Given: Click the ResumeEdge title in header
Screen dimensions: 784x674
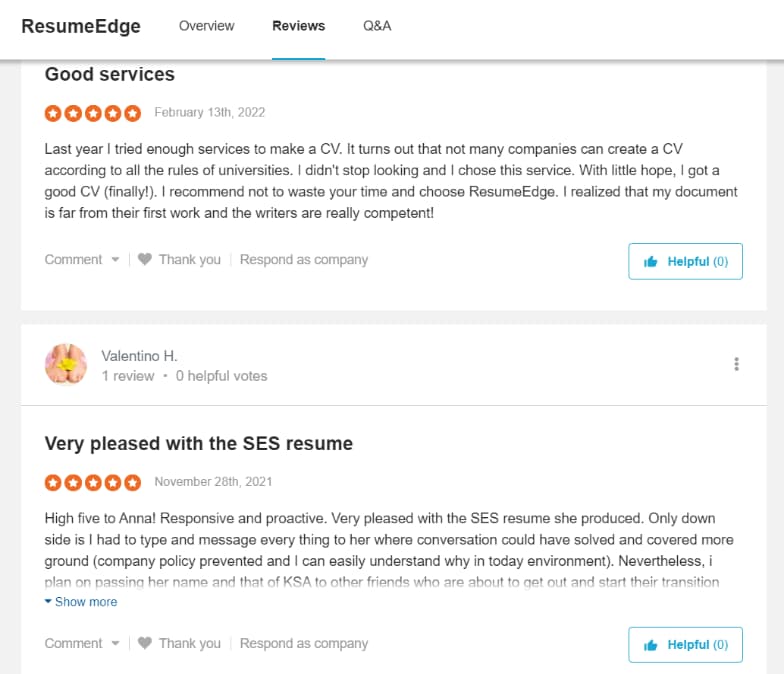Looking at the screenshot, I should click(81, 26).
